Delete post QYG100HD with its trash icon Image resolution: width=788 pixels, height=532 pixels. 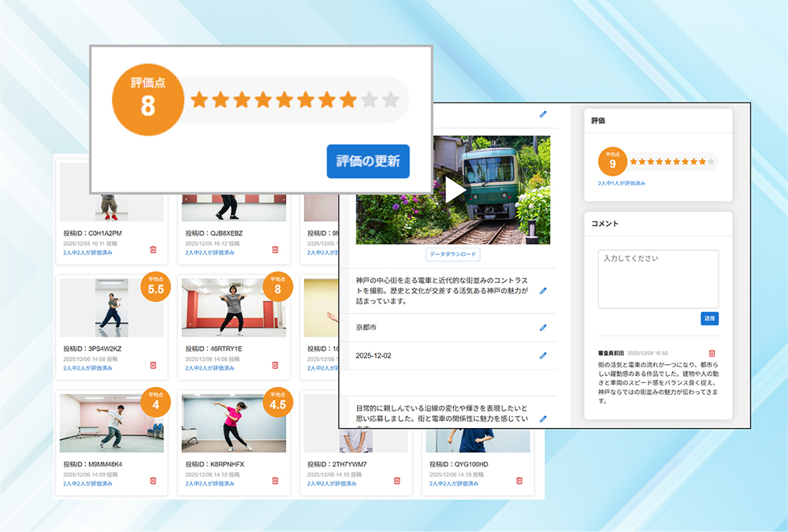click(519, 480)
